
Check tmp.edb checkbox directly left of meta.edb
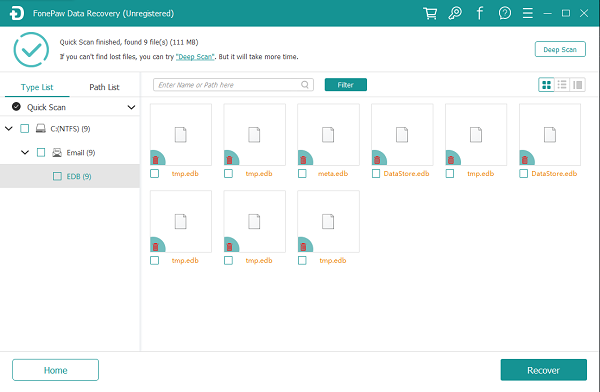pos(228,174)
